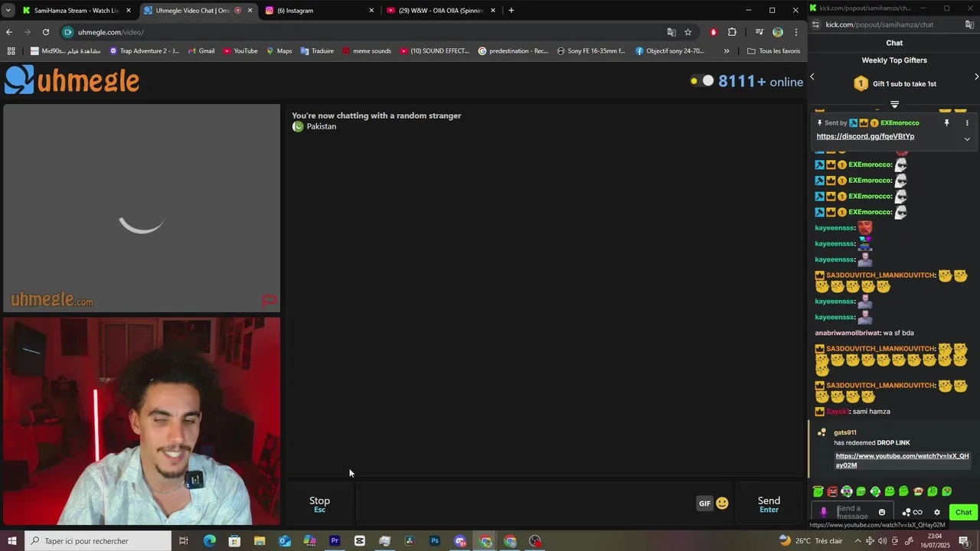Expand the hidden bookmarks chevron
Screen dimensions: 980x551
pyautogui.click(x=727, y=51)
